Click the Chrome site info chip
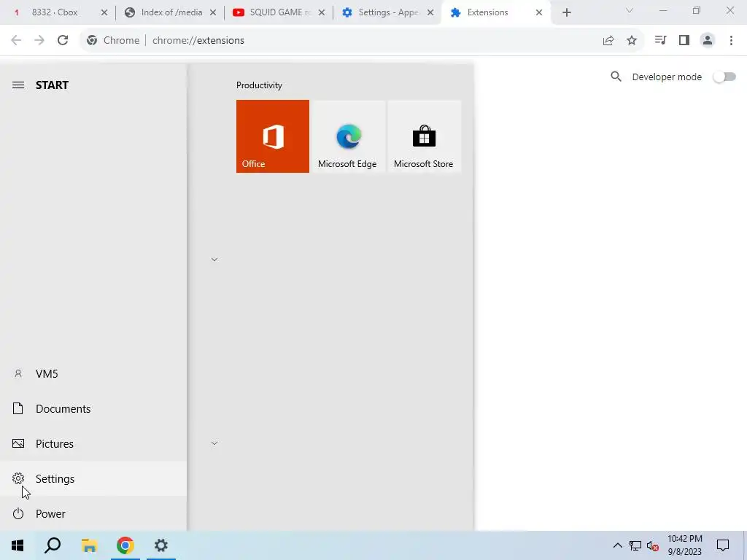747x560 pixels. (x=113, y=41)
